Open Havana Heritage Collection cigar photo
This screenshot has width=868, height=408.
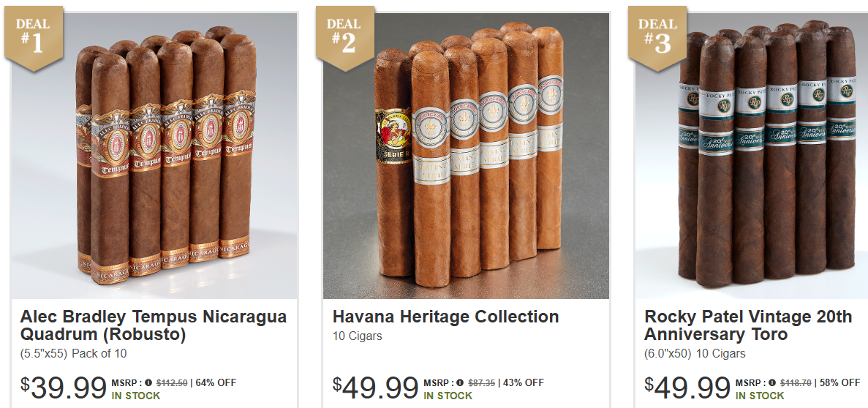click(466, 156)
